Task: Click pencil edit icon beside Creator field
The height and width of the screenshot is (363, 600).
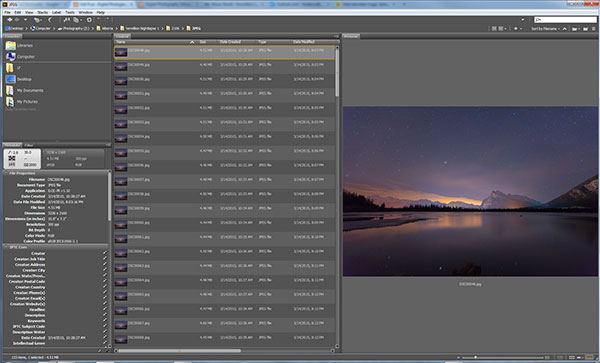Action: 105,253
